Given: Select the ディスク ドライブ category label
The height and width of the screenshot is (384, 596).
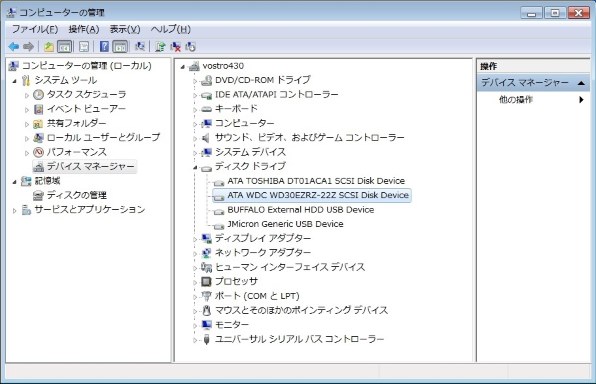Looking at the screenshot, I should click(x=250, y=166).
